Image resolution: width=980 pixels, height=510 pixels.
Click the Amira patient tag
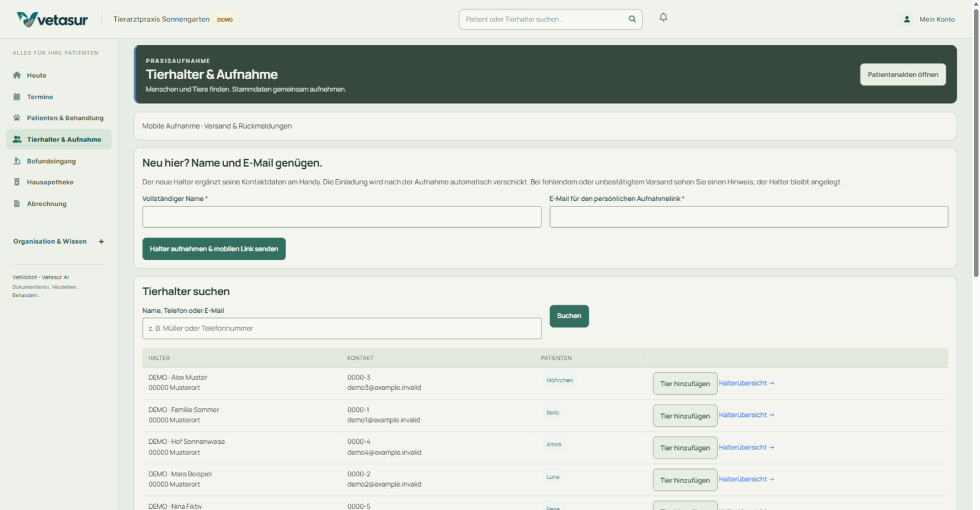coord(554,444)
